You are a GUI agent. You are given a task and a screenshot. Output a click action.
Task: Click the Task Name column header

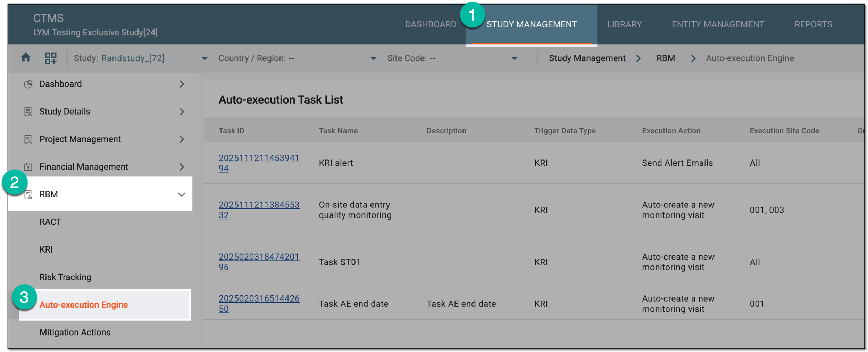338,131
